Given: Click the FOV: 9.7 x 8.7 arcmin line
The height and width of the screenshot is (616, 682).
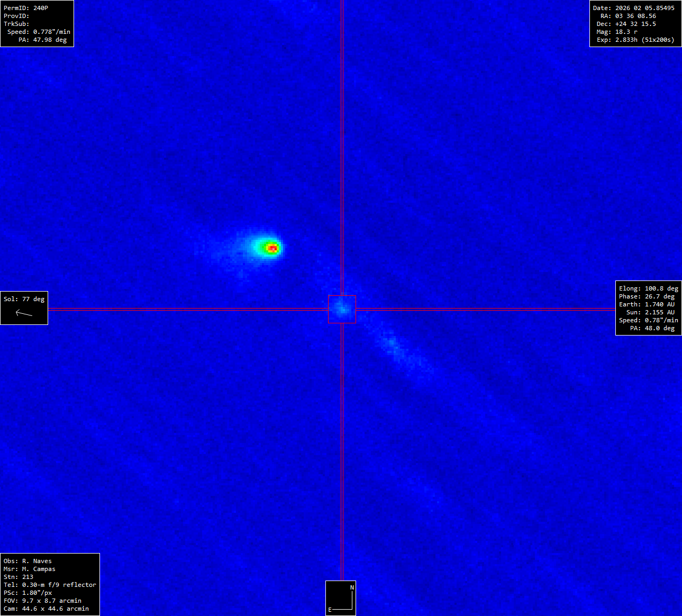Looking at the screenshot, I should pyautogui.click(x=42, y=601).
